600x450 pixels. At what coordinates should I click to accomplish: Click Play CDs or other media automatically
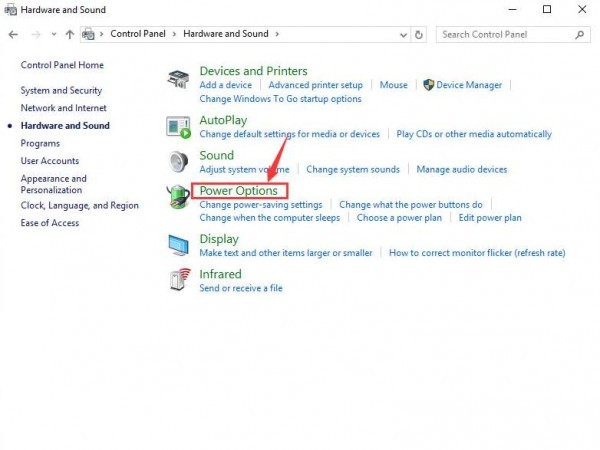click(474, 134)
